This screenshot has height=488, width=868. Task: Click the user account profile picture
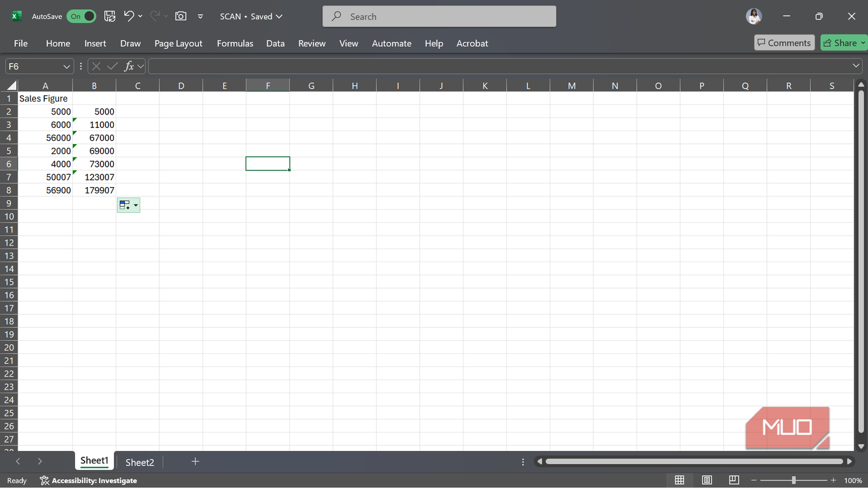point(754,17)
